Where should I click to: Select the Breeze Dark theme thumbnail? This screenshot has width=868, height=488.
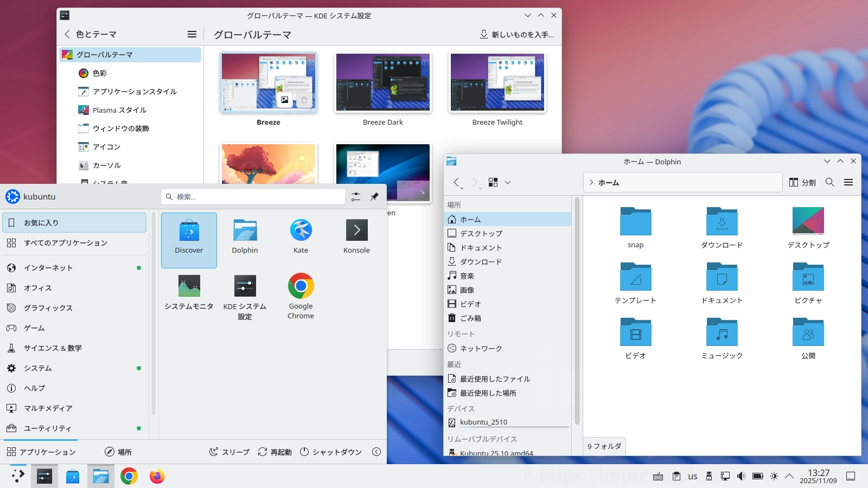(383, 82)
